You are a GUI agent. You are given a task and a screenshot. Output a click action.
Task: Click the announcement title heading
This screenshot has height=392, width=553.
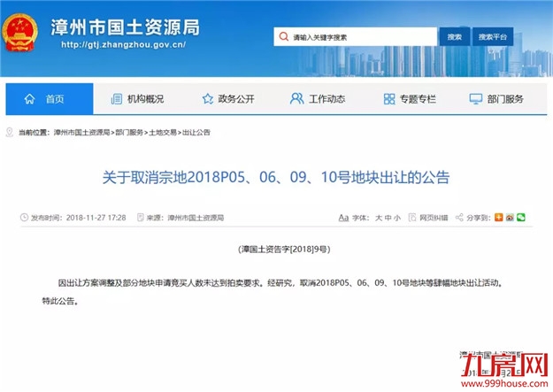(x=276, y=177)
